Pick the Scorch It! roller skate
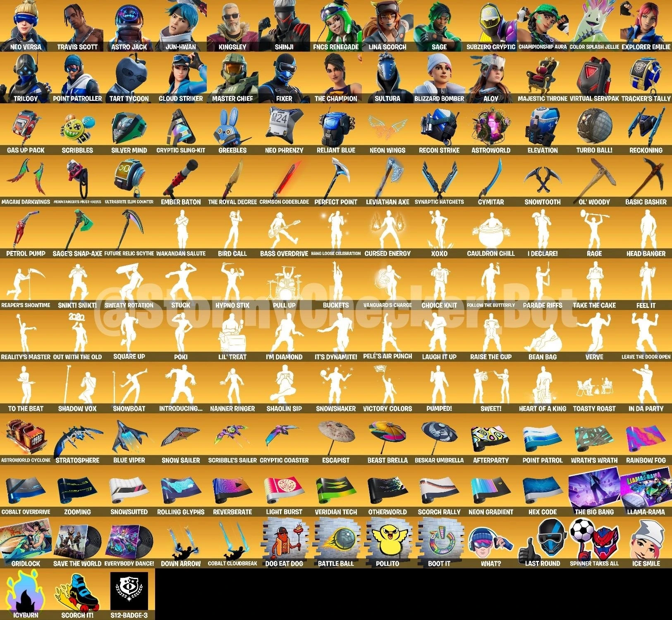 click(77, 594)
